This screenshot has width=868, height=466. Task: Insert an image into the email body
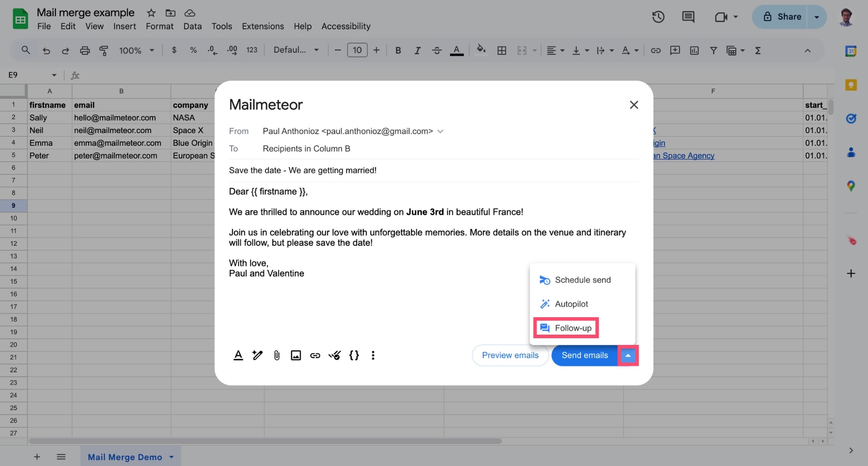(296, 355)
